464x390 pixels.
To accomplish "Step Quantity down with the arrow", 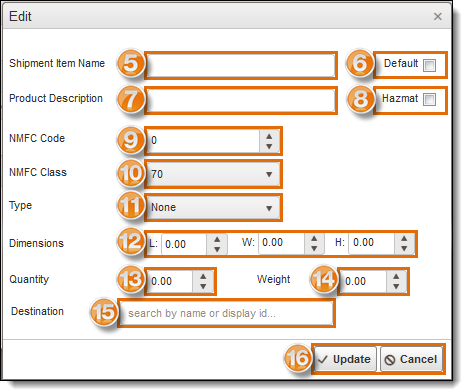I will click(x=203, y=287).
